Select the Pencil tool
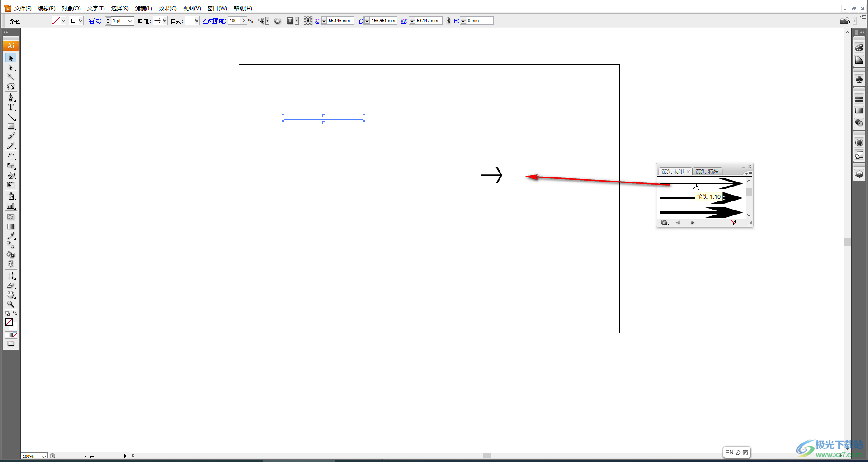868x462 pixels. click(11, 145)
